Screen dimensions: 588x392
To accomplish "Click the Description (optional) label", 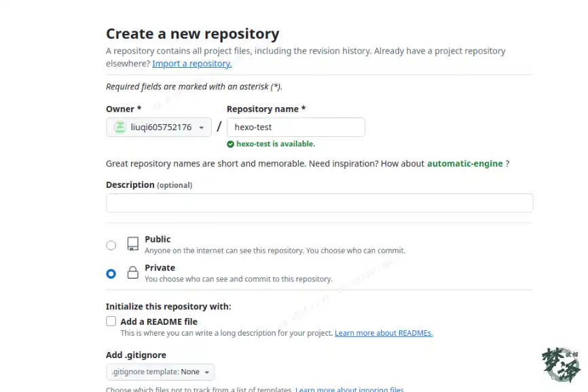I will click(x=149, y=185).
